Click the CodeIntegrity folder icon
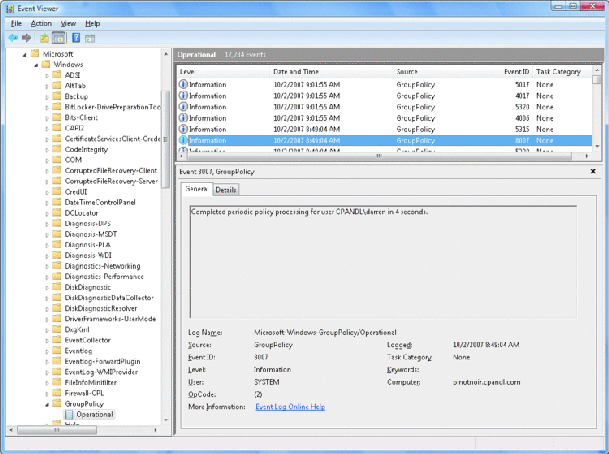The image size is (609, 454). pyautogui.click(x=57, y=149)
